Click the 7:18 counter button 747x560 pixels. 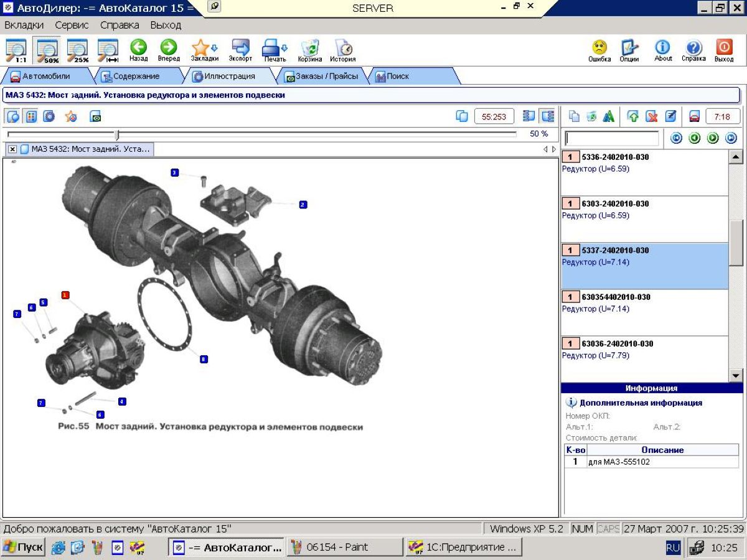[723, 116]
